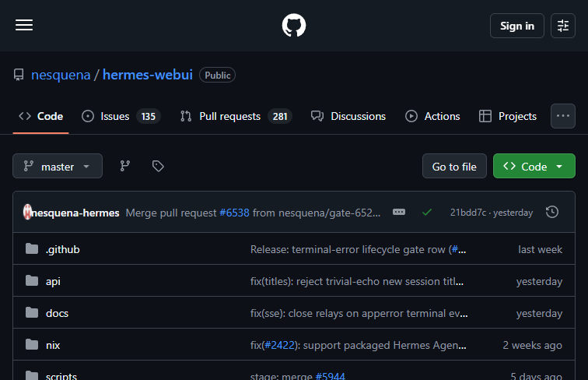Open nesquena-hermes commit author link
This screenshot has height=380, width=588.
[75, 213]
